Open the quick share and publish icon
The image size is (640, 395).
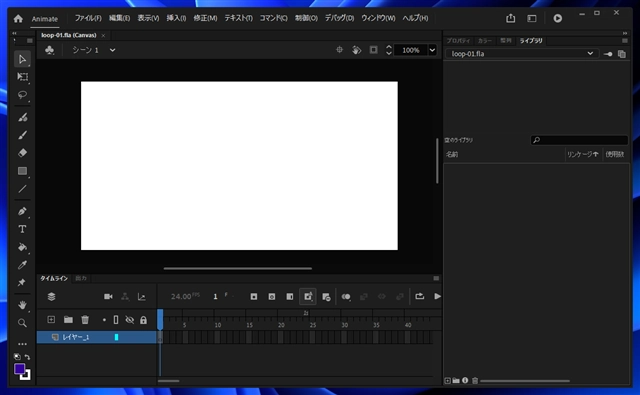click(511, 18)
